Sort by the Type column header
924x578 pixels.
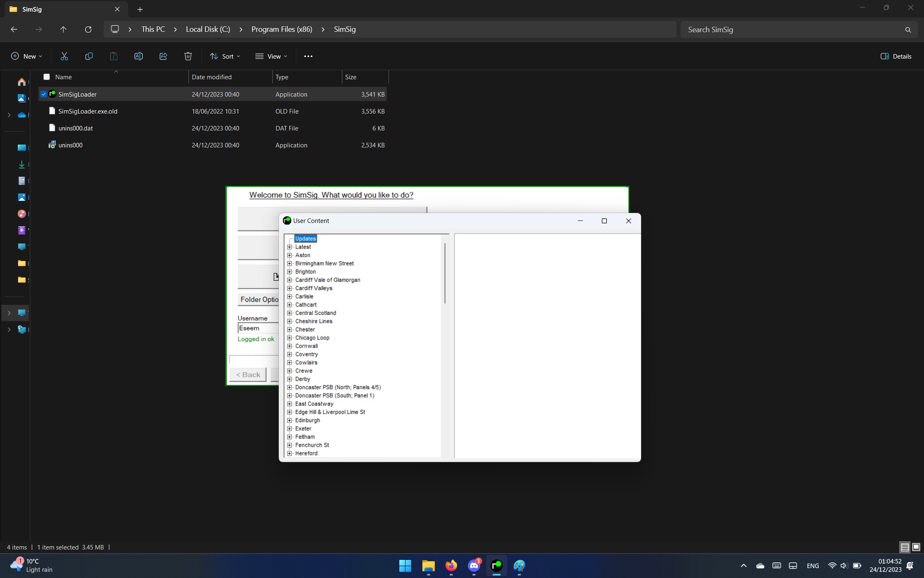click(307, 77)
